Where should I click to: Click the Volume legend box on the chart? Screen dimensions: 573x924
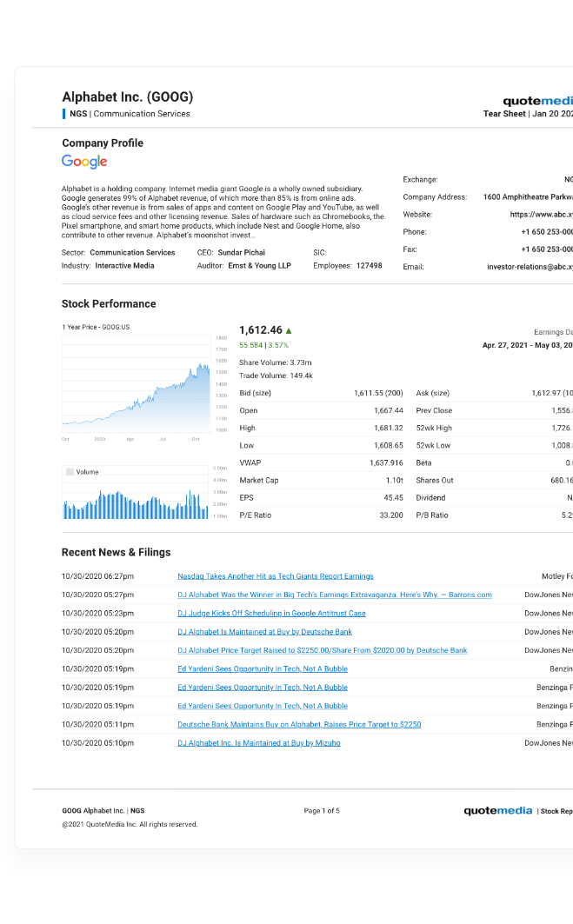[x=70, y=472]
